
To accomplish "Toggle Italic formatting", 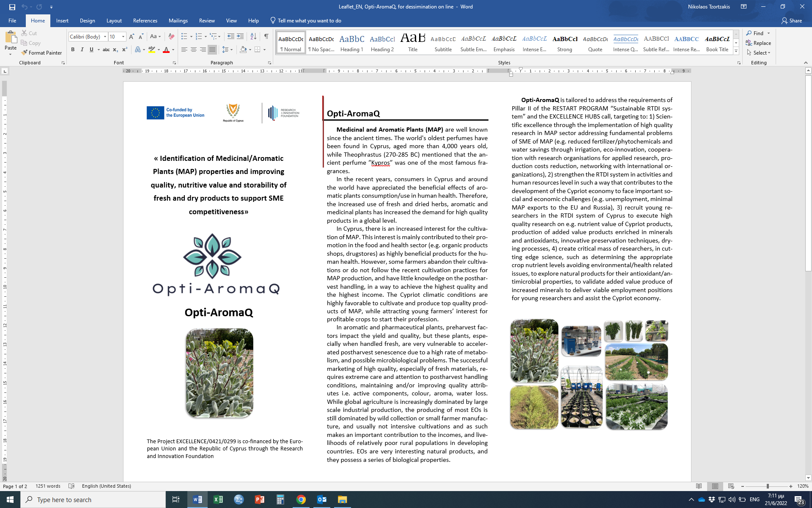I will [x=82, y=50].
